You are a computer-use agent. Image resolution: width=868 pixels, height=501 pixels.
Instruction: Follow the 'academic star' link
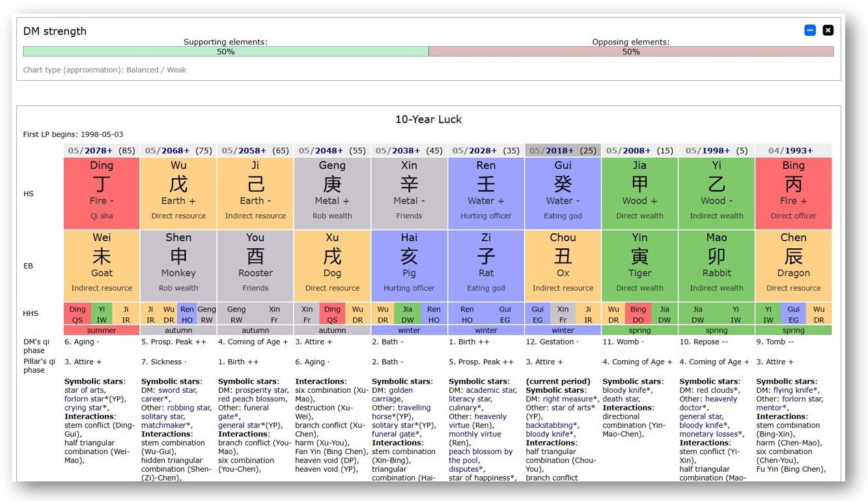click(x=490, y=390)
